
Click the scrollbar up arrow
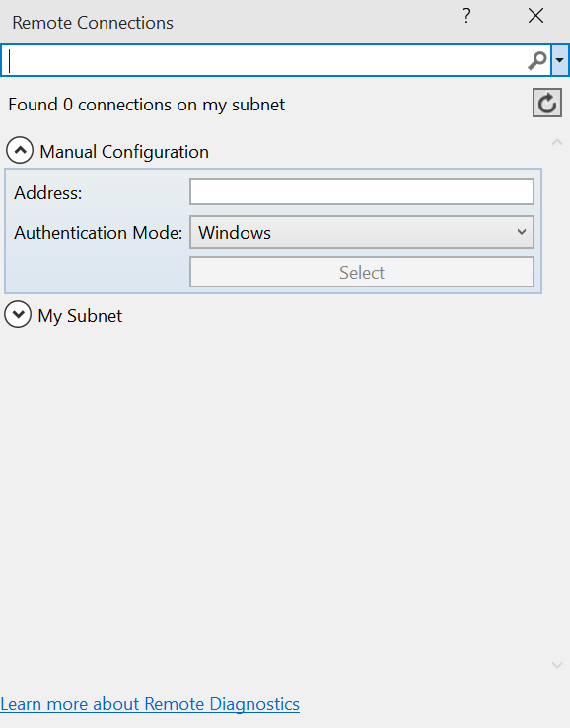coord(557,142)
